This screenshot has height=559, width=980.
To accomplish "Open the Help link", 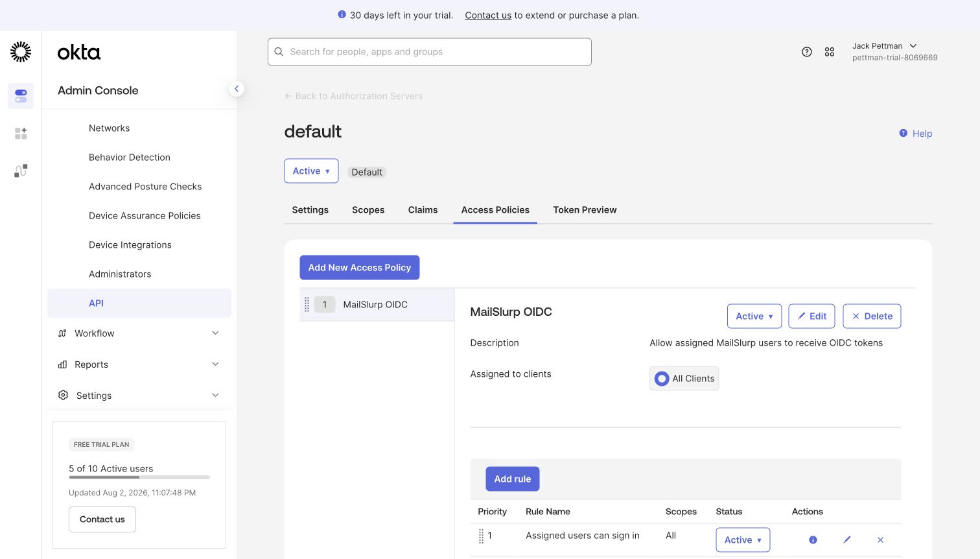I will (x=922, y=134).
